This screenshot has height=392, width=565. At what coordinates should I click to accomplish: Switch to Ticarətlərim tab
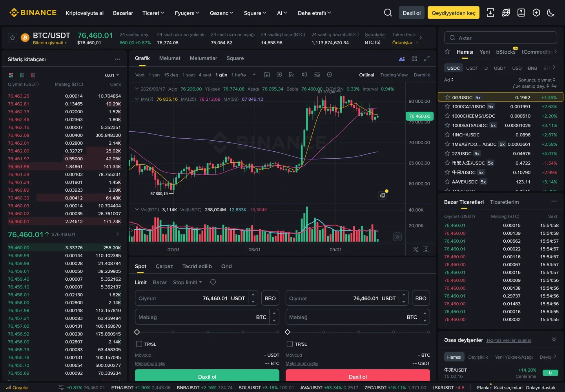point(505,202)
